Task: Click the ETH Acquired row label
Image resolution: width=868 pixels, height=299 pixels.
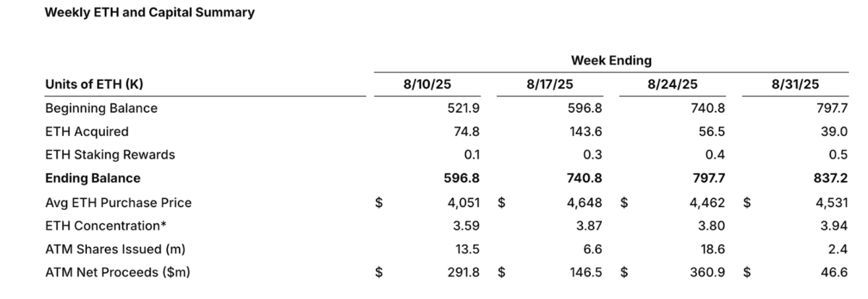Action: pos(87,132)
